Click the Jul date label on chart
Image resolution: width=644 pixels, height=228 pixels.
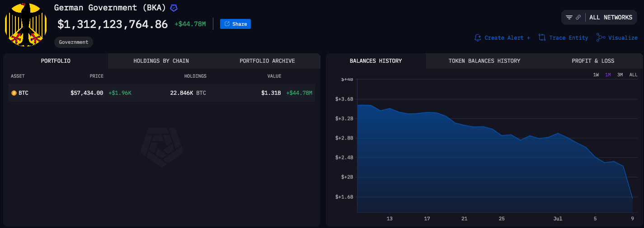558,219
